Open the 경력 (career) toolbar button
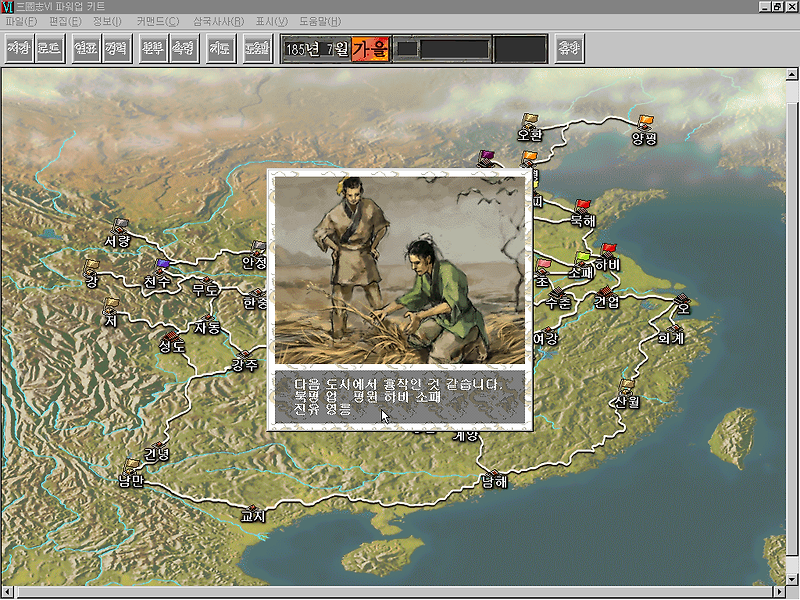The image size is (800, 600). coord(117,48)
